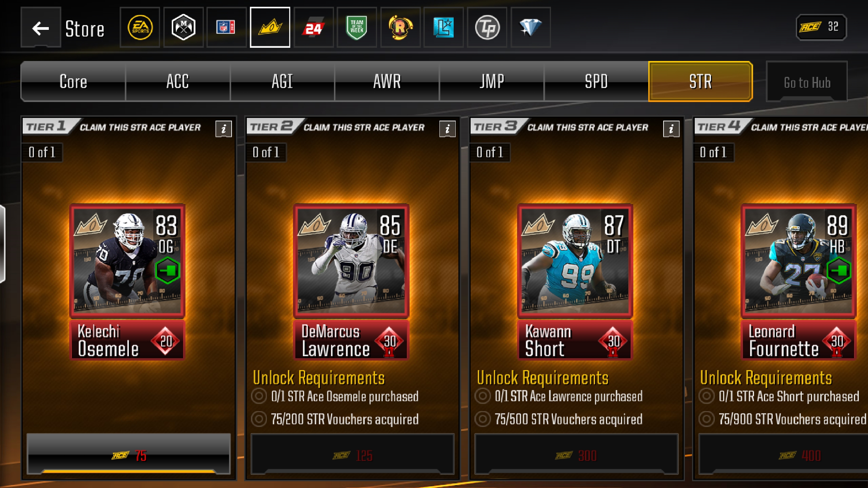Buy Kelechi Osemele for 75 ACE

click(129, 454)
